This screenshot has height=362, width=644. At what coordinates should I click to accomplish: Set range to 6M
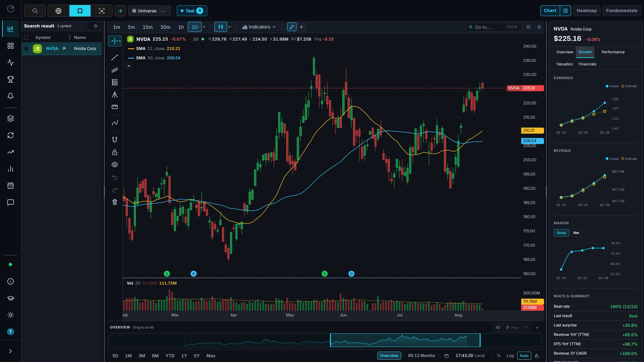155,356
